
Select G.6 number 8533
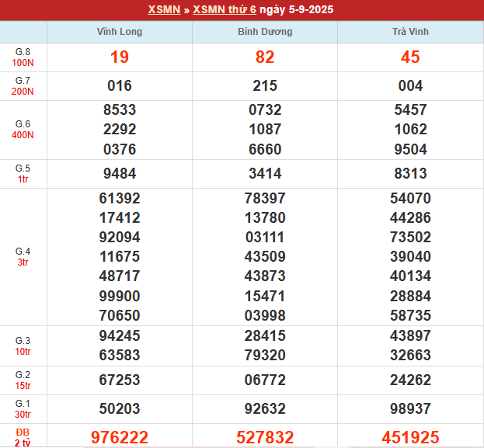[x=120, y=109]
